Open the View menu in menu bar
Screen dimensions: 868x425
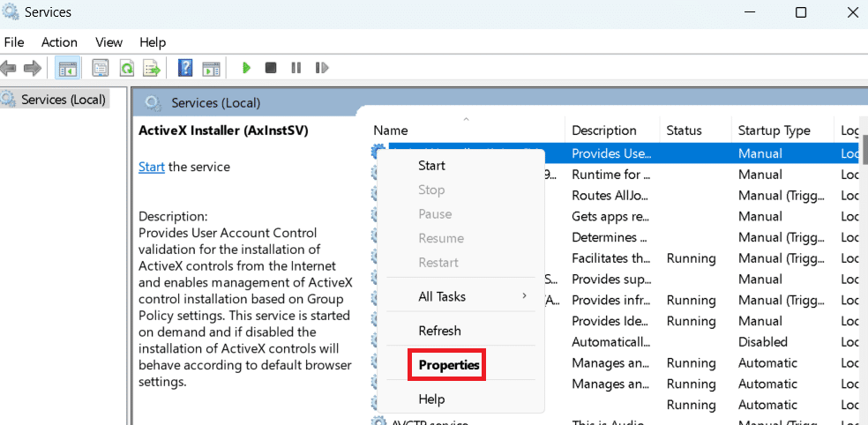(108, 41)
